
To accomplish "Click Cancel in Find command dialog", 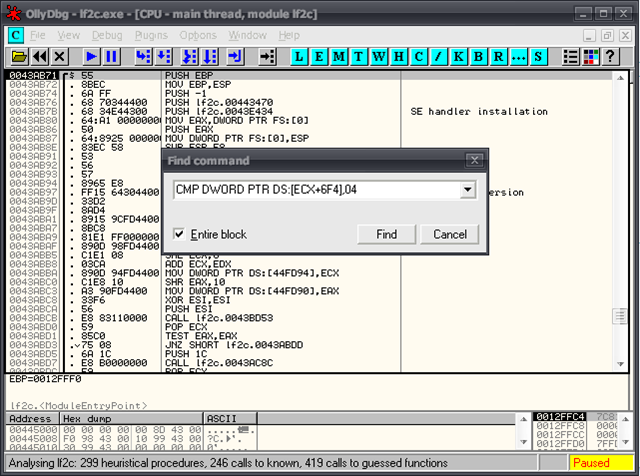I will (450, 234).
